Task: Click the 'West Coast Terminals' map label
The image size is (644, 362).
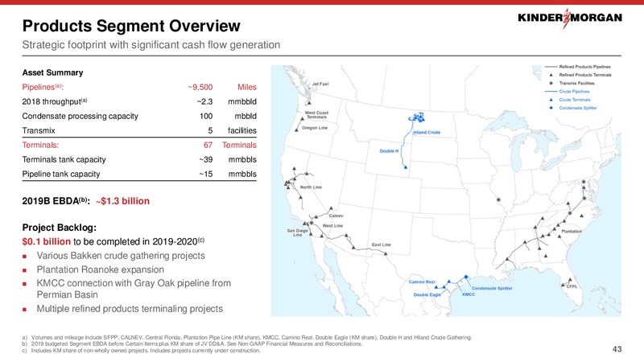Action: (316, 115)
